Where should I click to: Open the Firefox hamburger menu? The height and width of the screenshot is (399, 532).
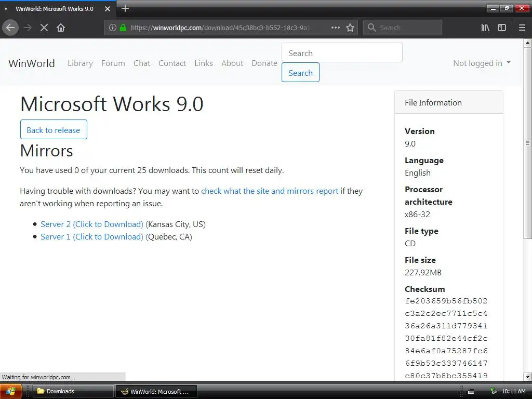point(522,28)
